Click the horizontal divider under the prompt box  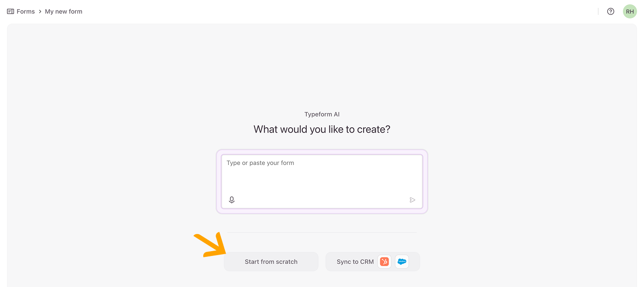pyautogui.click(x=322, y=232)
